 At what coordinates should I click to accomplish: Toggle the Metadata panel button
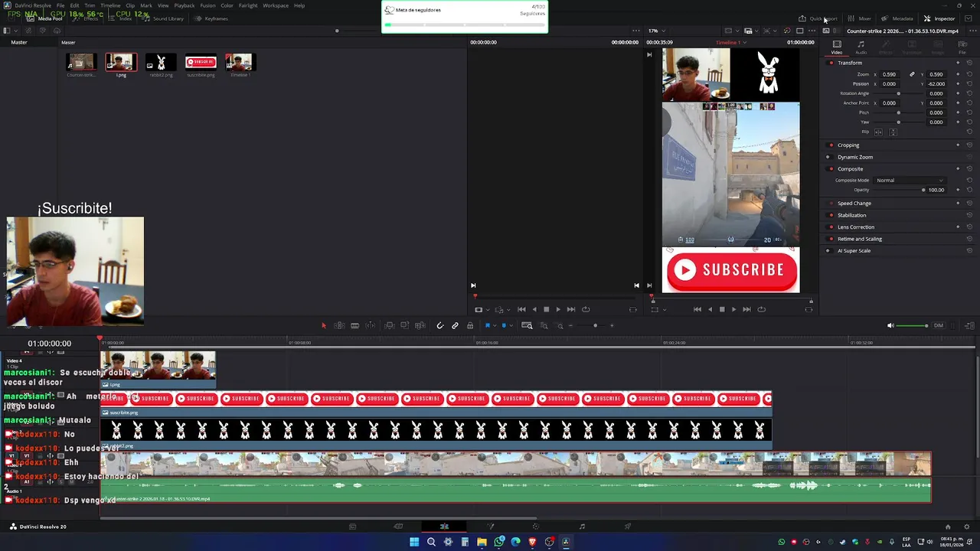[897, 18]
